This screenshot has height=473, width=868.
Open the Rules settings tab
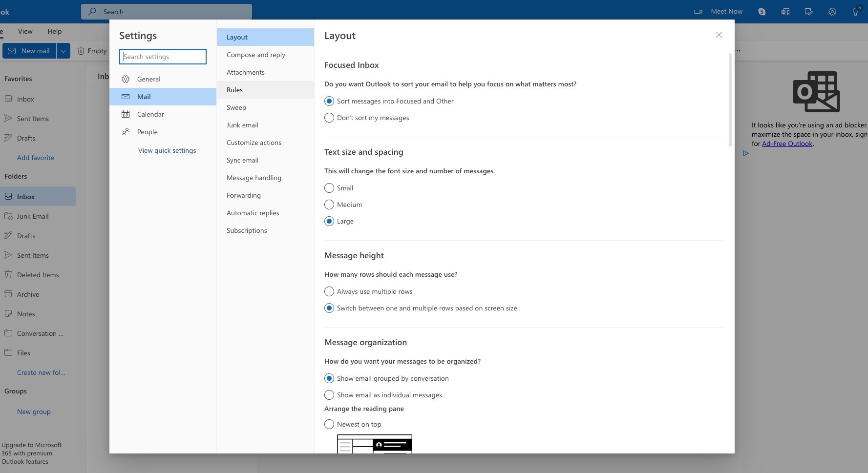pyautogui.click(x=234, y=90)
